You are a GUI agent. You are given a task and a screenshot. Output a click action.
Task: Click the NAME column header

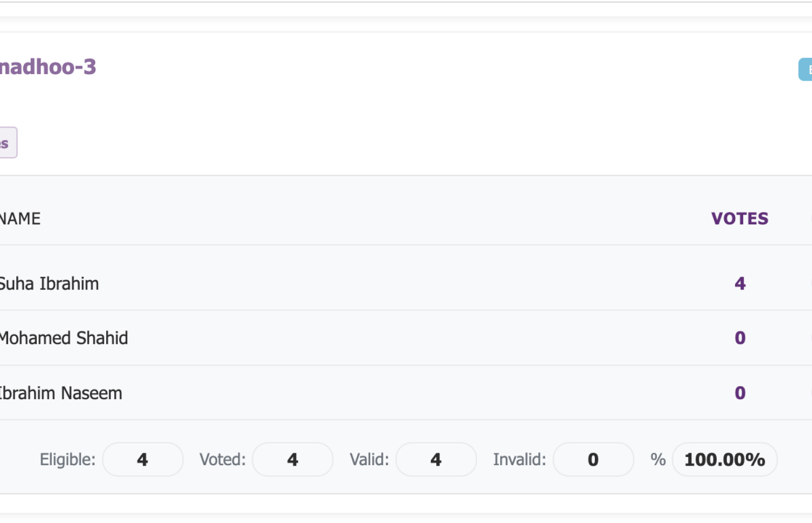point(20,219)
